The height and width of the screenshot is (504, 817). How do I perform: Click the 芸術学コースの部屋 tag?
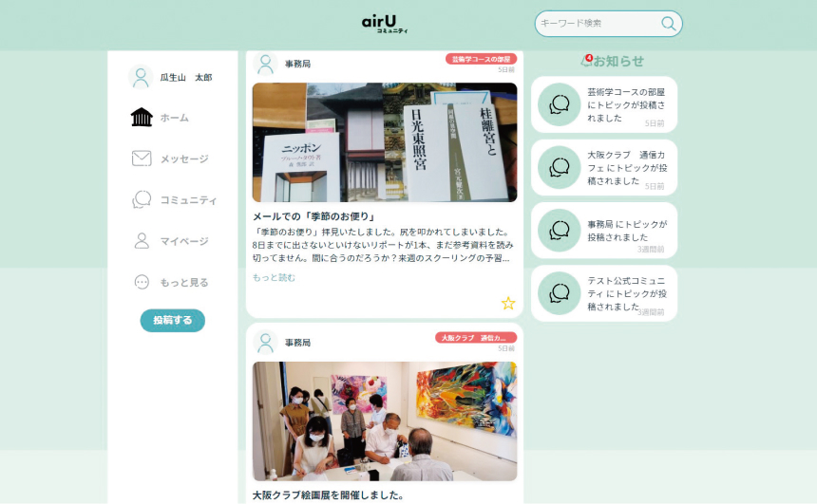point(481,59)
